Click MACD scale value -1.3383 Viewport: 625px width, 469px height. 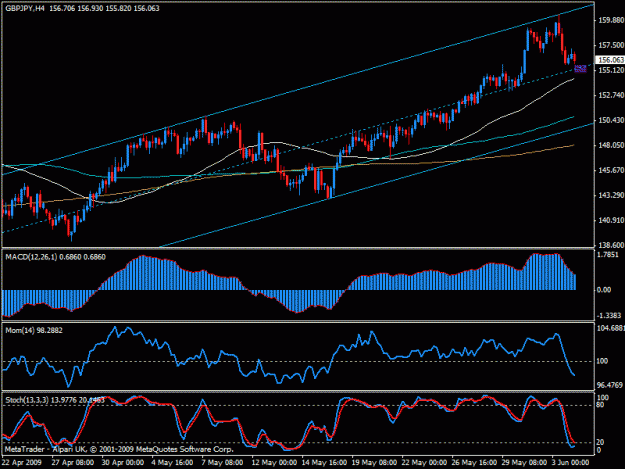click(x=609, y=316)
